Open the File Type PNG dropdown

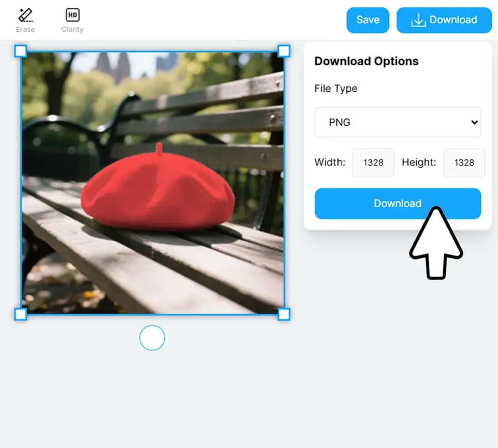[397, 122]
